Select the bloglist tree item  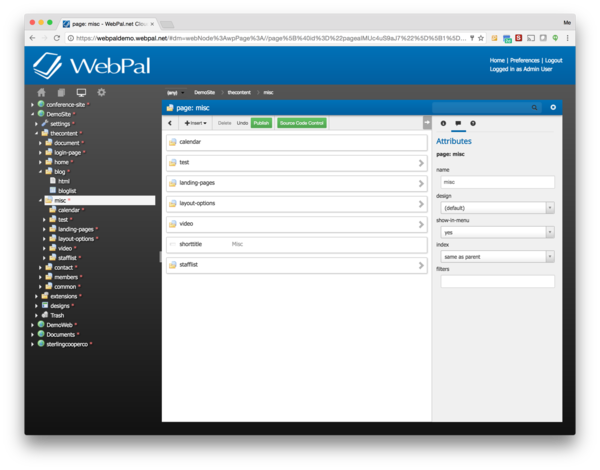click(67, 191)
